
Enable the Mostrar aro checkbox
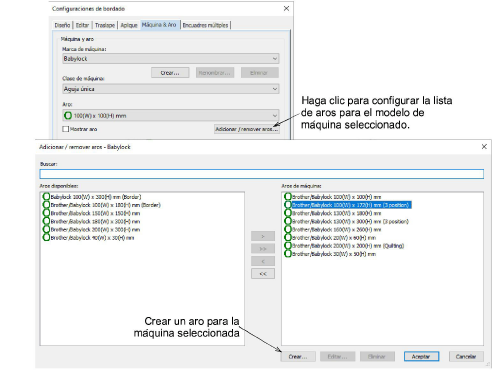pos(66,129)
